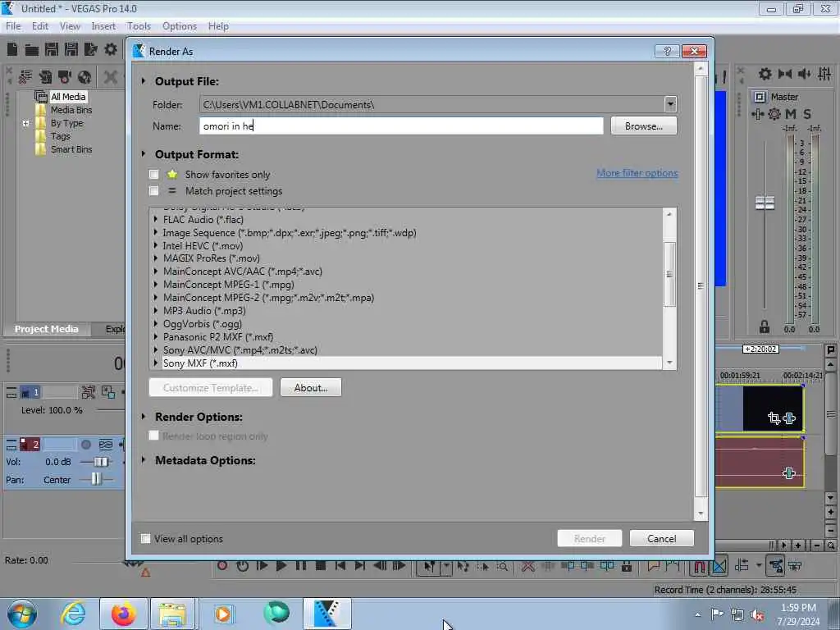
Task: Open project Properties gear icon in toolbar
Action: 111,50
